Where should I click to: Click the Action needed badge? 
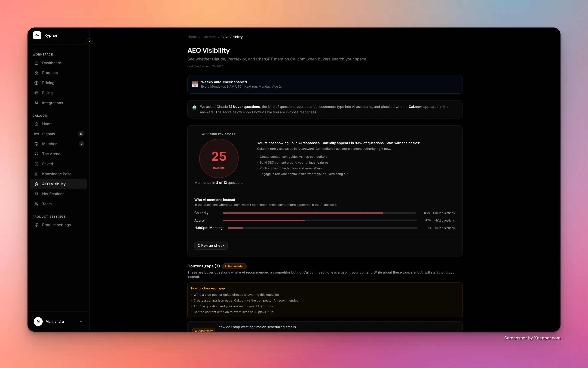(x=234, y=266)
